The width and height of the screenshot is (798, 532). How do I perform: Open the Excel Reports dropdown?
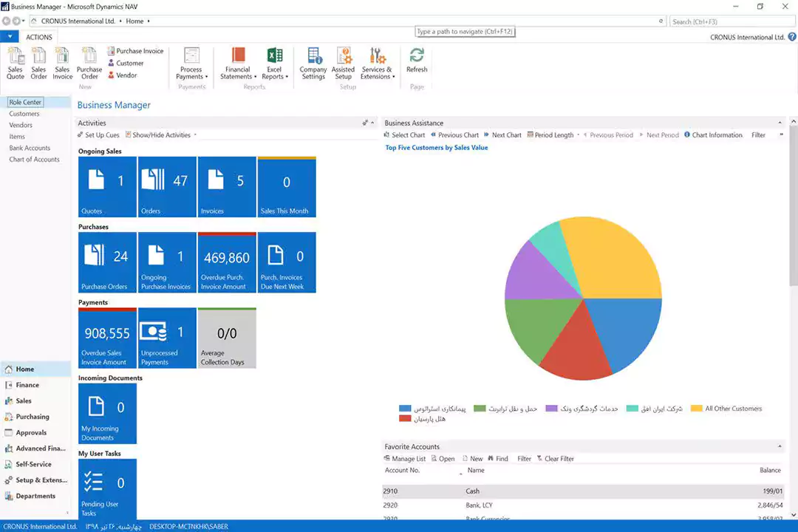click(x=275, y=63)
